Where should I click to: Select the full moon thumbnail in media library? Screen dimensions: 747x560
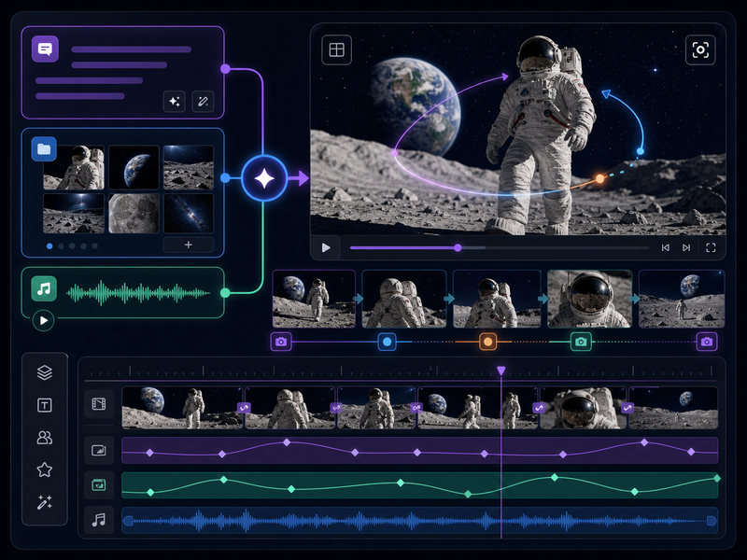(x=134, y=214)
